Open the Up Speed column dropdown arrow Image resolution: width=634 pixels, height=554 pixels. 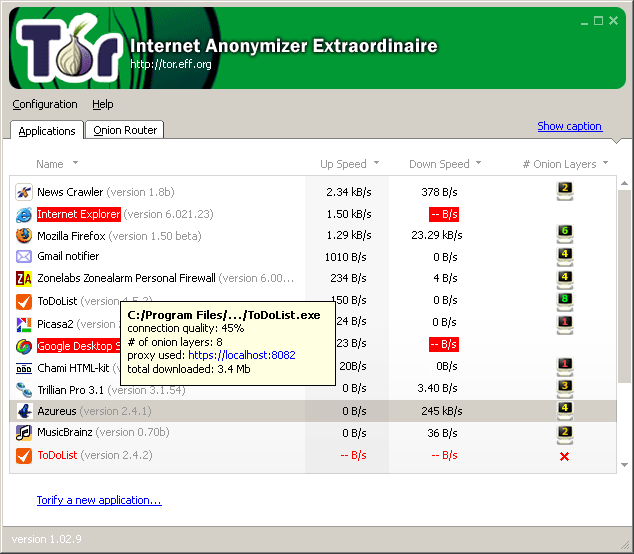coord(376,164)
